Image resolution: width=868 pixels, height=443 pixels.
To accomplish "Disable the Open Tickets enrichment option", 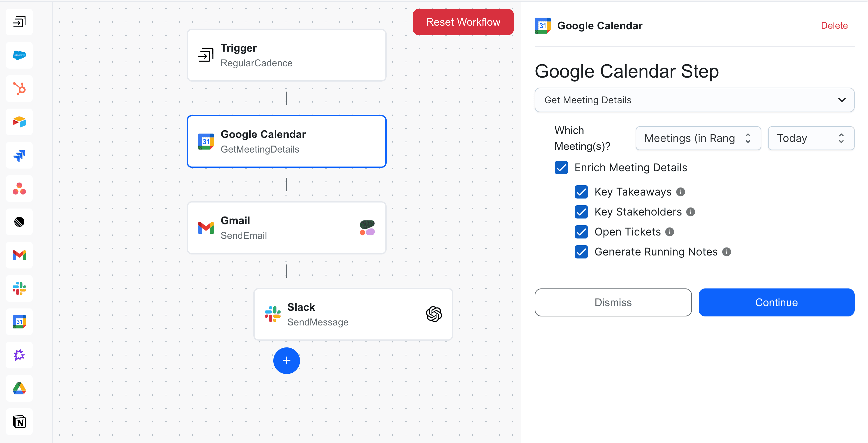I will [582, 232].
